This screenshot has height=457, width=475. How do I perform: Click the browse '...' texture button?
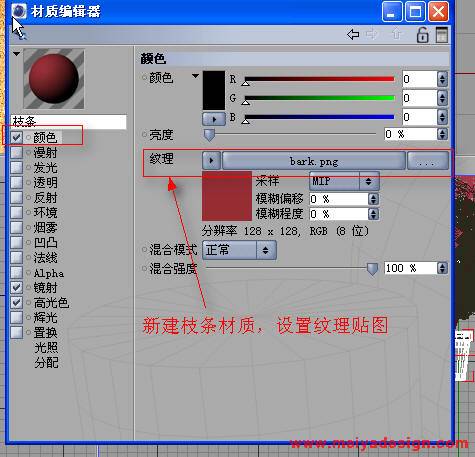coord(428,161)
